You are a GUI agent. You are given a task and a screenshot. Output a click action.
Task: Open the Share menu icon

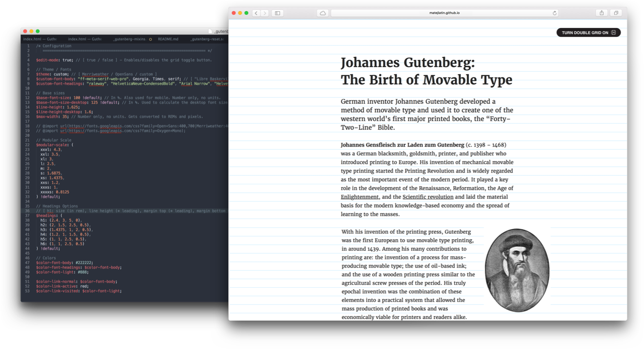(x=602, y=13)
